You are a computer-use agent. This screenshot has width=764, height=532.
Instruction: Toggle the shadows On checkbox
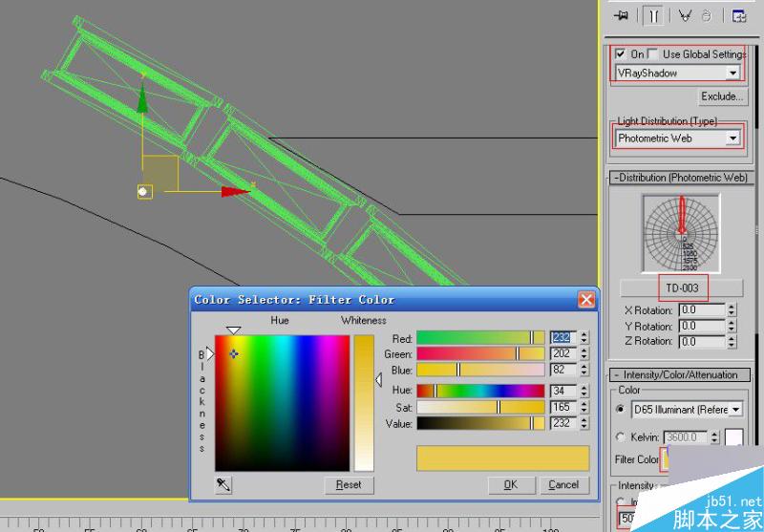coord(620,53)
